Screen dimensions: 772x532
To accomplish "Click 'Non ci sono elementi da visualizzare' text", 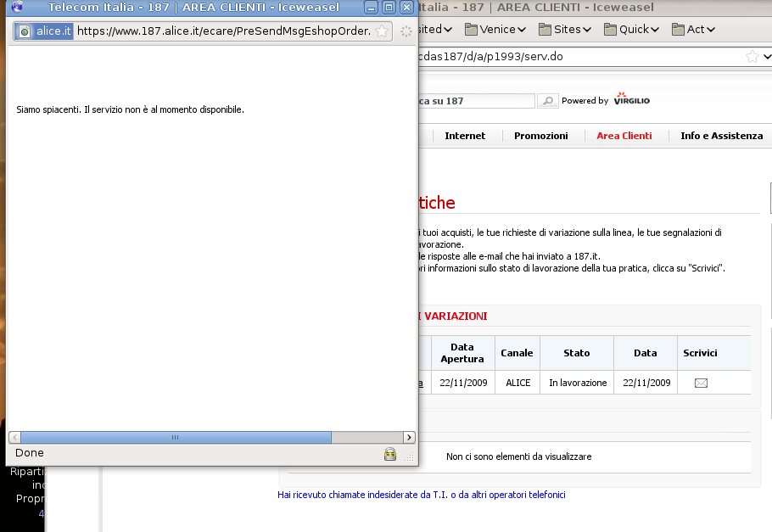I will click(x=519, y=456).
